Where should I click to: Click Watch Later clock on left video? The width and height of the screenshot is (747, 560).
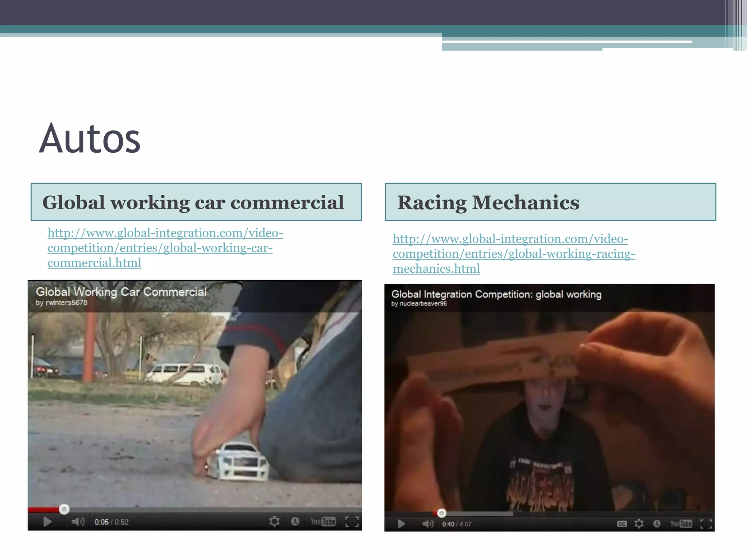click(295, 521)
